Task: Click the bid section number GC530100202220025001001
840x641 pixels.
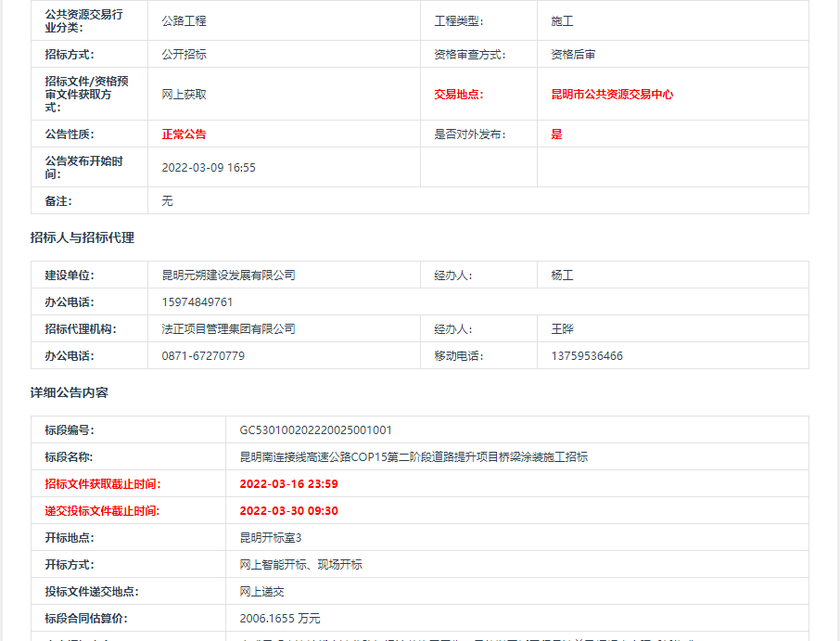Action: (x=315, y=430)
